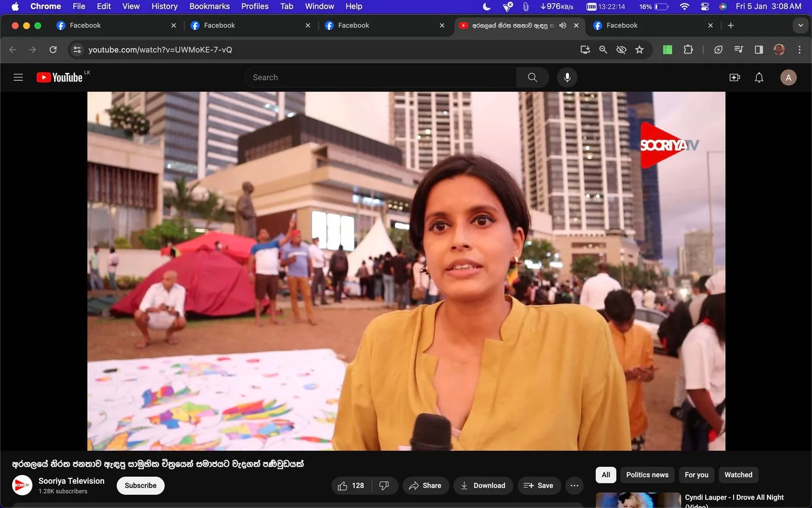Expand the Chrome tab search chevron
Screen dimensions: 812x508
[800, 25]
